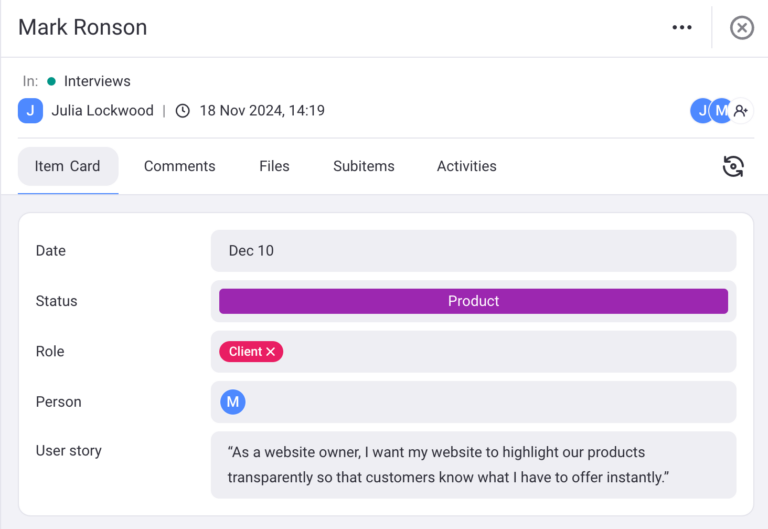This screenshot has height=529, width=768.
Task: Open the Dec 10 date picker field
Action: click(473, 251)
